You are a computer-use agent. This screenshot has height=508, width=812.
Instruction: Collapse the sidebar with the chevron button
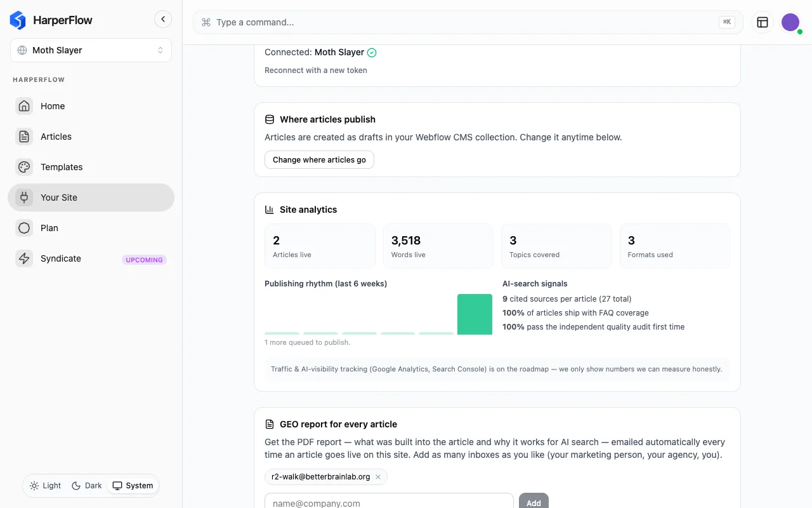(x=163, y=19)
